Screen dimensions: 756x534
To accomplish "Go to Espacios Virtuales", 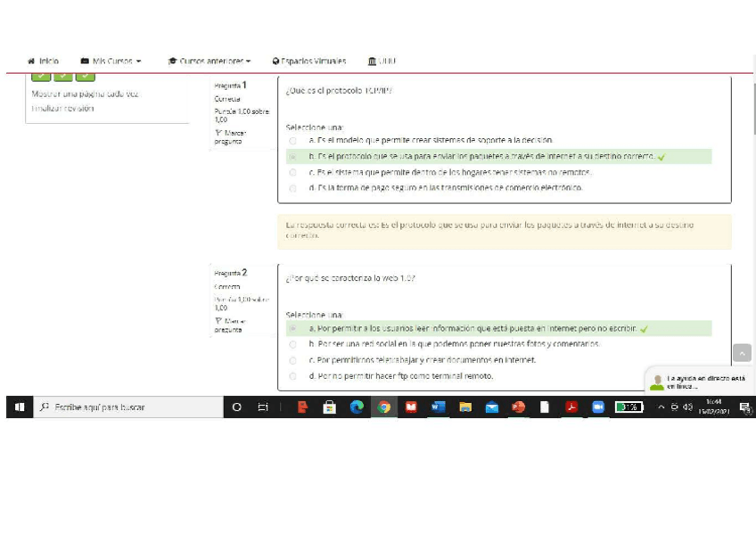I will pyautogui.click(x=309, y=62).
